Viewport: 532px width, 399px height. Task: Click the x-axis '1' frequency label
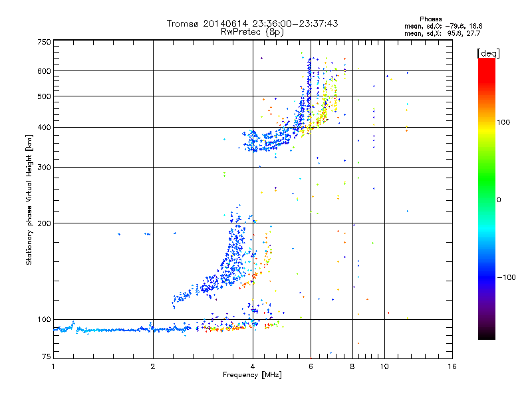(53, 366)
